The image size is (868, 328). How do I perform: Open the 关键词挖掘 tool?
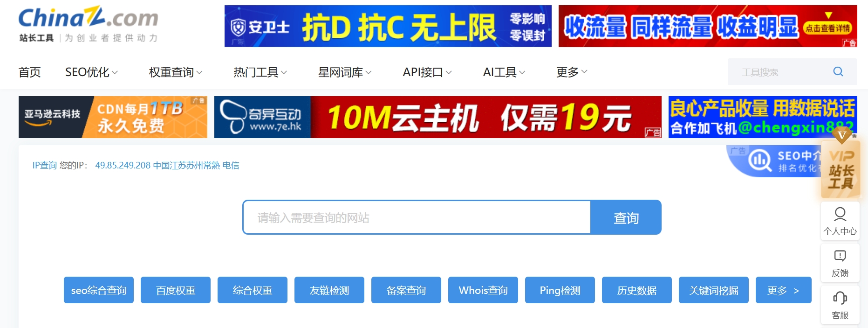tap(714, 290)
